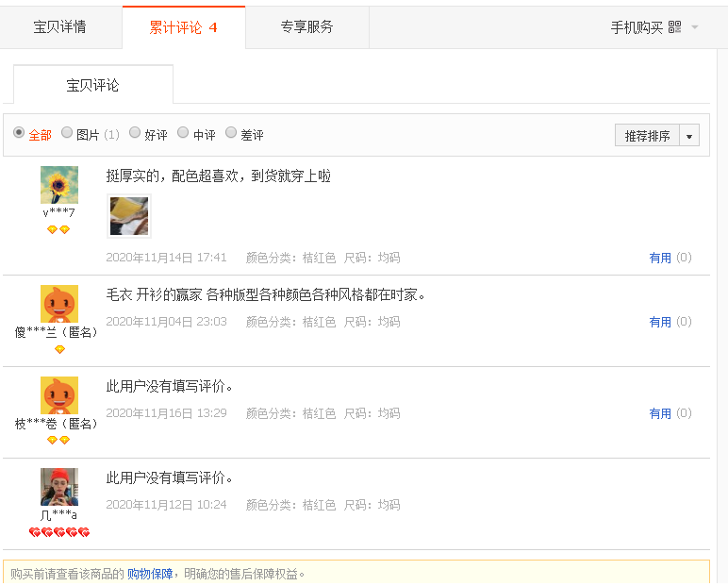Select the 好评 radio filter
Viewport: 728px width, 586px height.
135,133
